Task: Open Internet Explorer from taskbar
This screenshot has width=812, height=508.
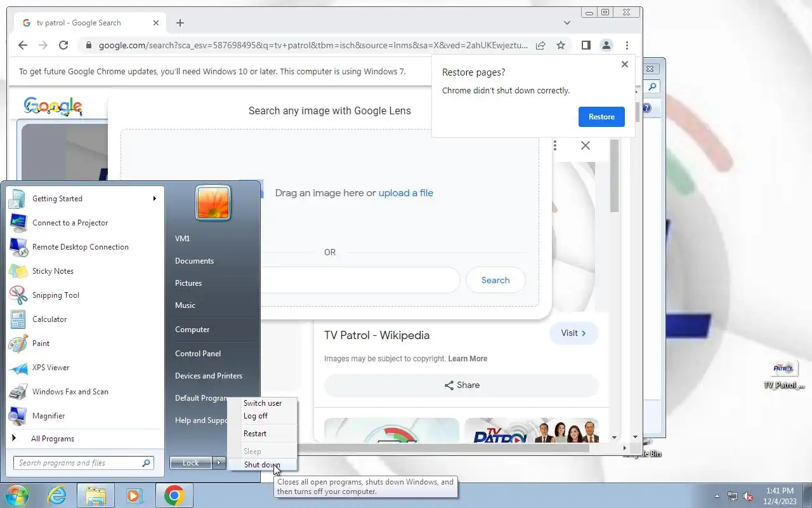Action: (57, 495)
